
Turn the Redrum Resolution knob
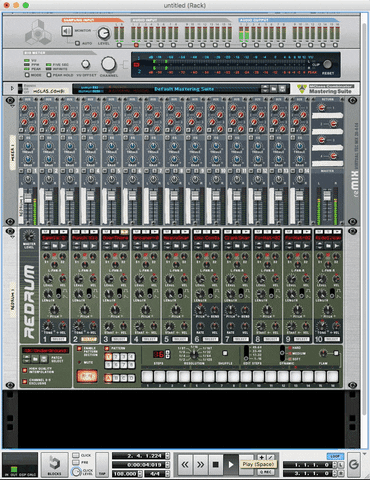(x=193, y=354)
